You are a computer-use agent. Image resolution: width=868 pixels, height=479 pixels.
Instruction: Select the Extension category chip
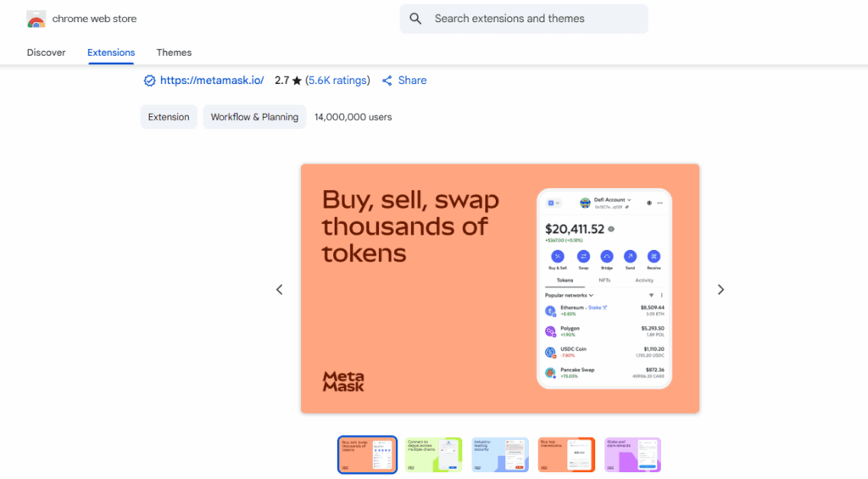click(x=169, y=117)
